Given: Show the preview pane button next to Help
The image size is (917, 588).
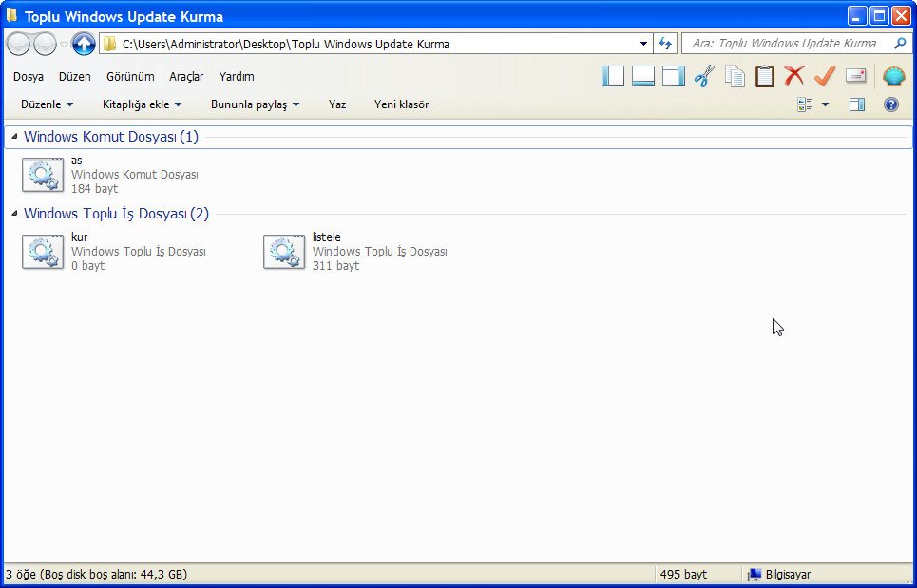Looking at the screenshot, I should [x=857, y=104].
